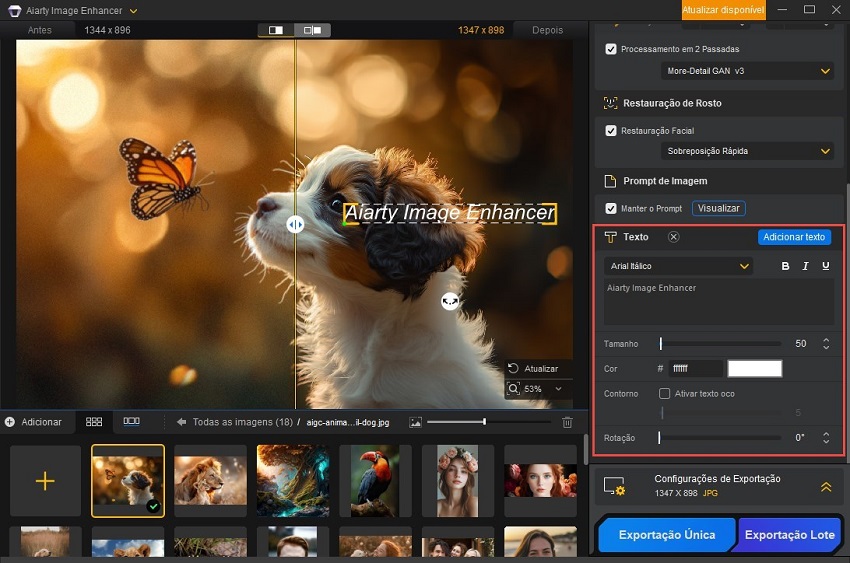This screenshot has width=850, height=563.
Task: Open the 53% zoom level dropdown
Action: (558, 389)
